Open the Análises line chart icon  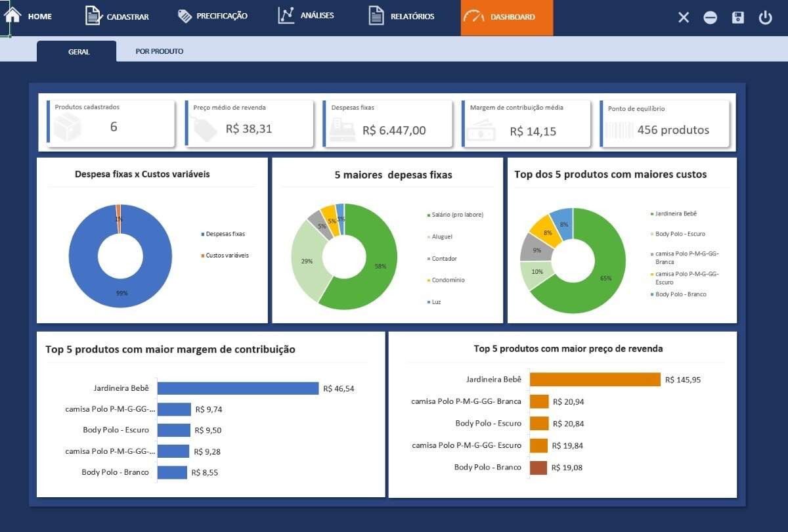tap(286, 16)
